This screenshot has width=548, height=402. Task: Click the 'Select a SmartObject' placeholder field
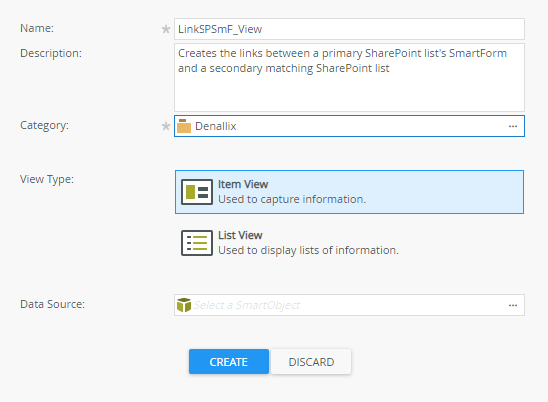[349, 305]
